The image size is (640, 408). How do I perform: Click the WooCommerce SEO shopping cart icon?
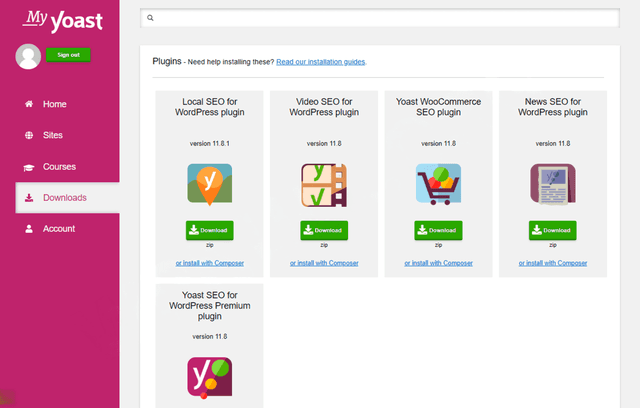pos(438,184)
